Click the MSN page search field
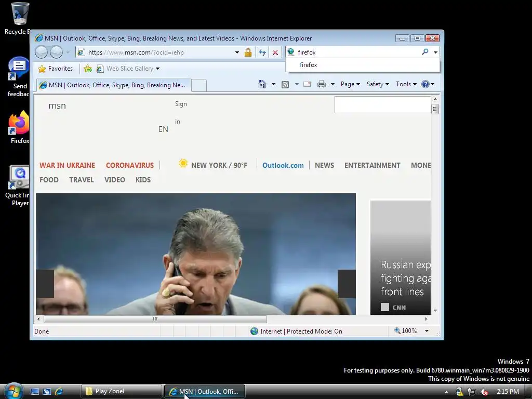The height and width of the screenshot is (399, 532). tap(383, 104)
